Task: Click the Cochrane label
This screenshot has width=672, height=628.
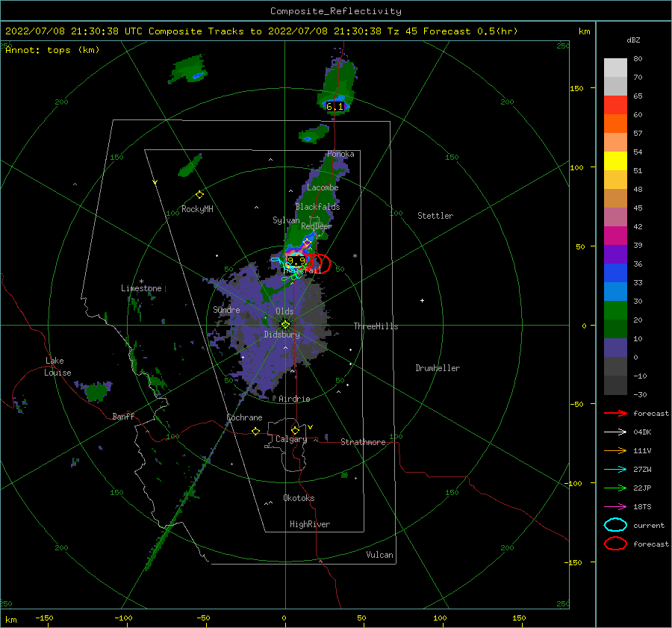Action: 244,417
